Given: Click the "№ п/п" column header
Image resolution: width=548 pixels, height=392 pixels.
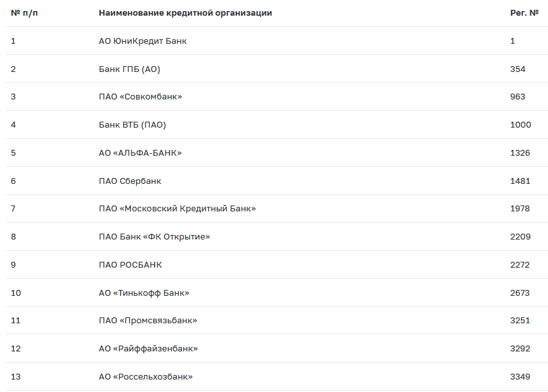Looking at the screenshot, I should [24, 13].
